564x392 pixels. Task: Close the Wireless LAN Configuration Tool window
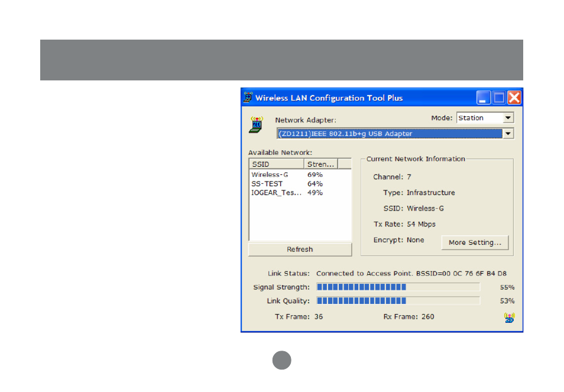(514, 98)
